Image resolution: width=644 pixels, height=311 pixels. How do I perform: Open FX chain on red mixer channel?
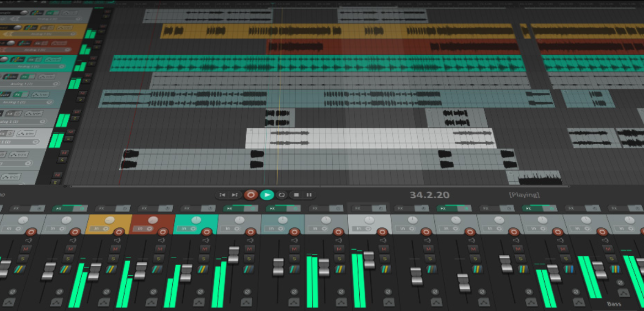[148, 208]
